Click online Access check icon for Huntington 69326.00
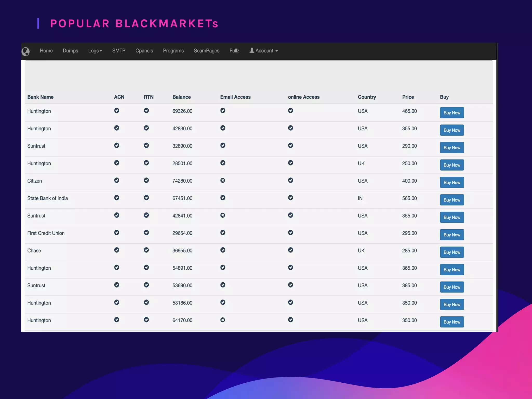The height and width of the screenshot is (399, 532). [291, 110]
